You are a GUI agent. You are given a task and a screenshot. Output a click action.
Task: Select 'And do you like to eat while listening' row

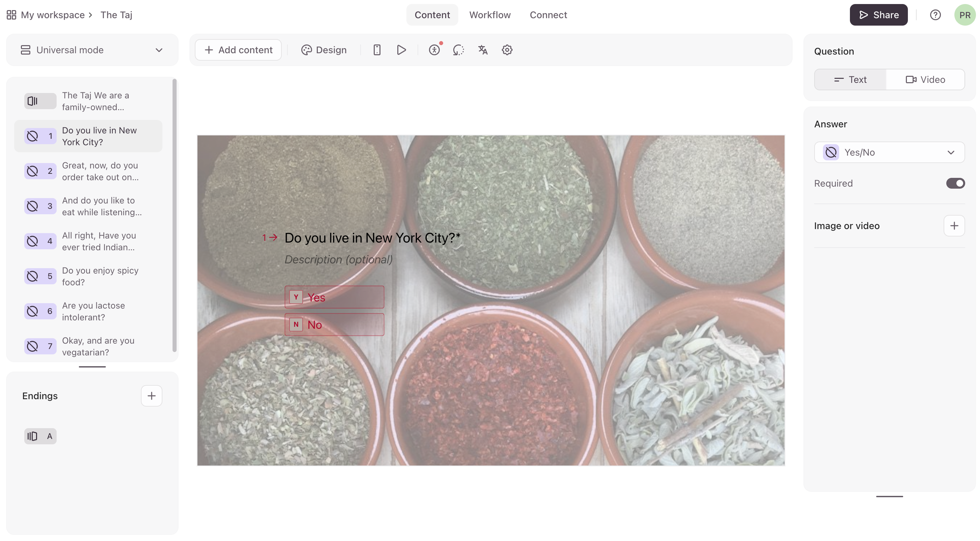tap(88, 206)
